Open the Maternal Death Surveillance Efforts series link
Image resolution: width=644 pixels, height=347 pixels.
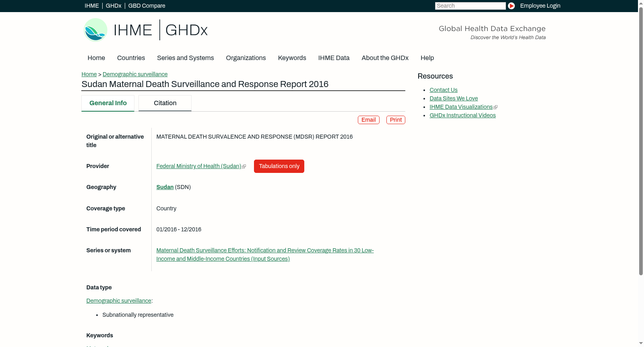(265, 254)
